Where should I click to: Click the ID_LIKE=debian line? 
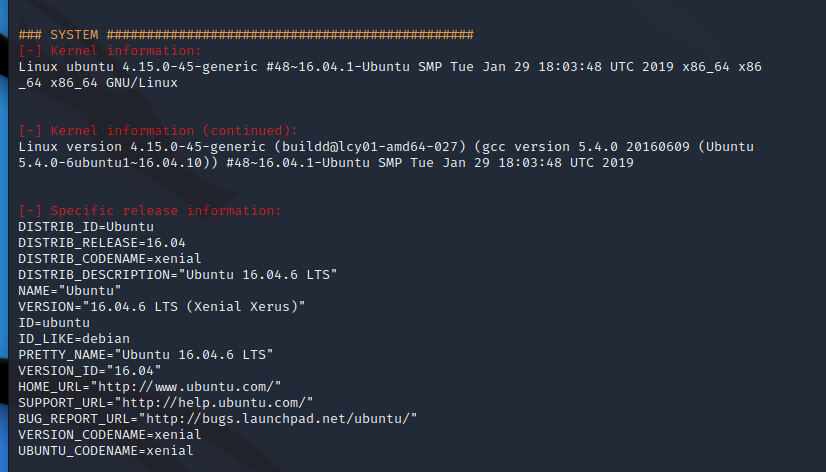[x=74, y=339]
